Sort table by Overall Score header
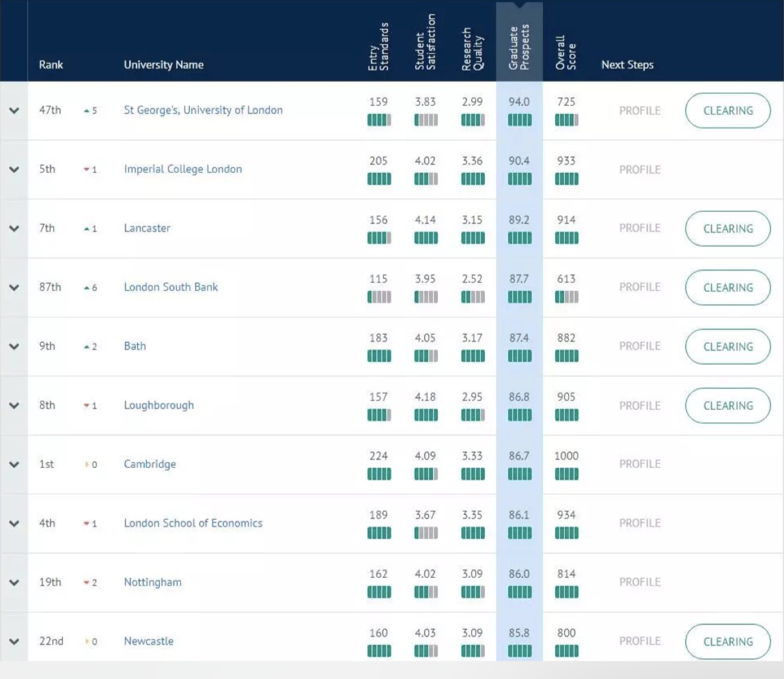This screenshot has height=679, width=784. (566, 51)
